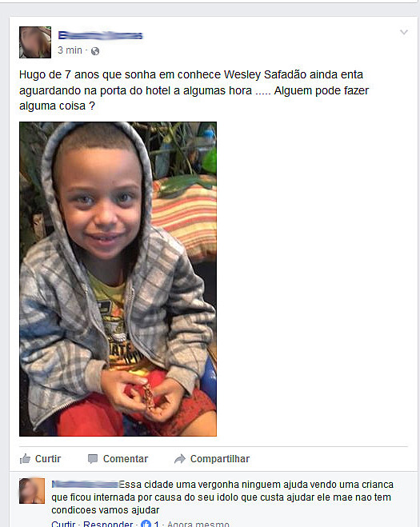
Task: Click the Compartilhar button text
Action: pyautogui.click(x=220, y=459)
